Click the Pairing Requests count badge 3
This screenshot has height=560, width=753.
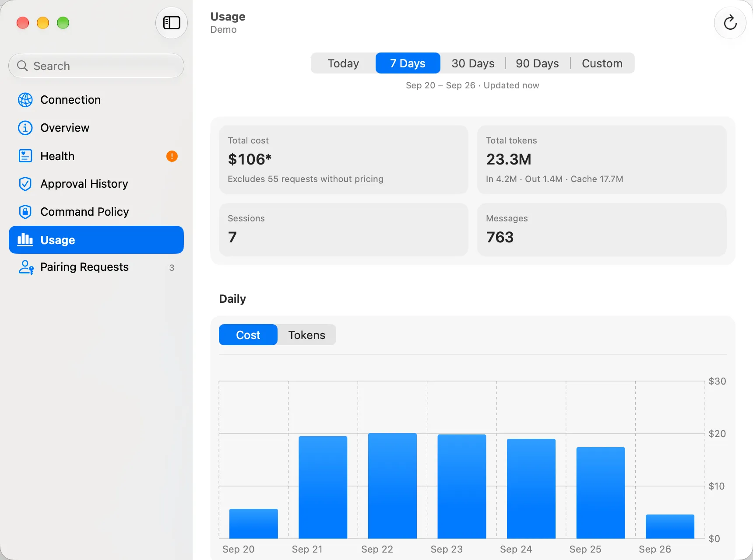tap(172, 268)
